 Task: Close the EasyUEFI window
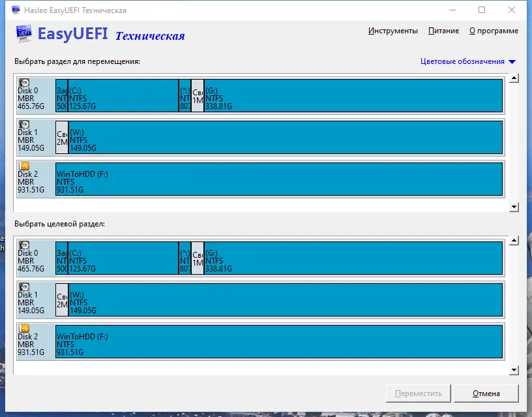coord(512,10)
